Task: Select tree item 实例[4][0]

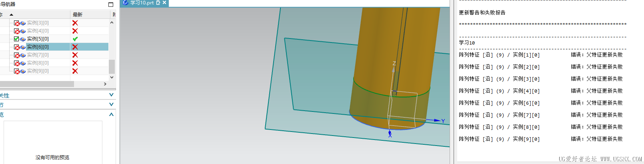Action: [38, 31]
